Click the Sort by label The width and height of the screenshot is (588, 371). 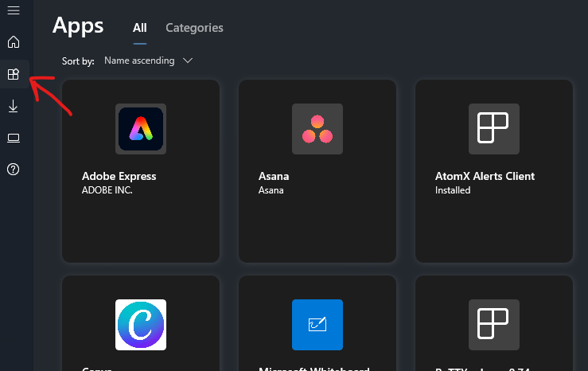78,61
